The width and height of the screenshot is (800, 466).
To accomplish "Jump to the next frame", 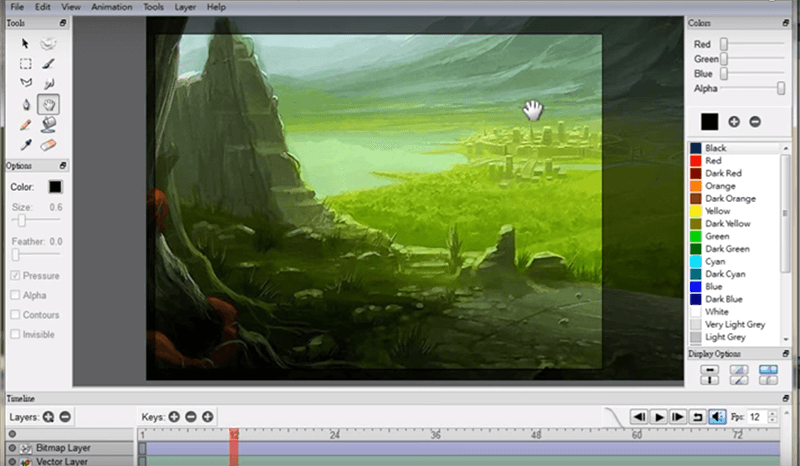I will [678, 417].
